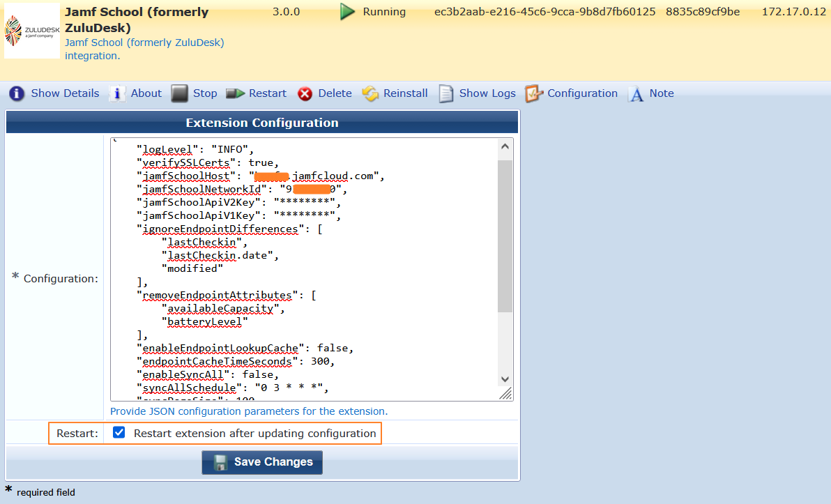This screenshot has width=831, height=504.
Task: Click the green Running status icon
Action: pyautogui.click(x=347, y=12)
